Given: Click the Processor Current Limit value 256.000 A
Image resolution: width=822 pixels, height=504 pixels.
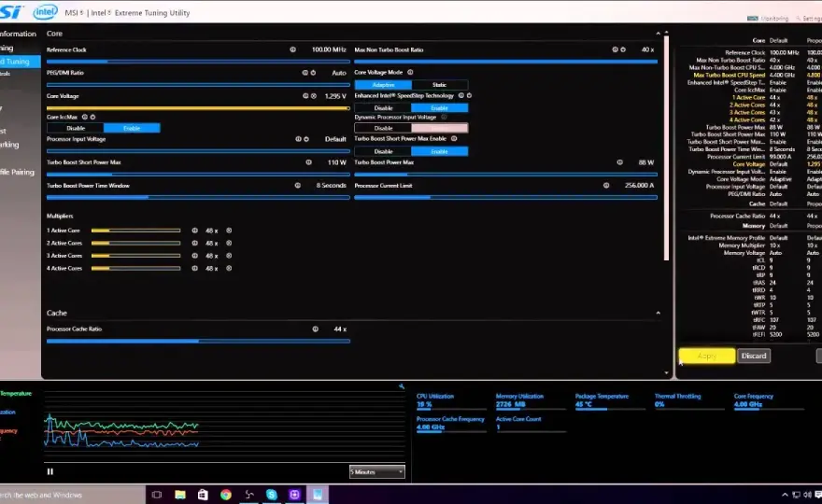Looking at the screenshot, I should (640, 186).
